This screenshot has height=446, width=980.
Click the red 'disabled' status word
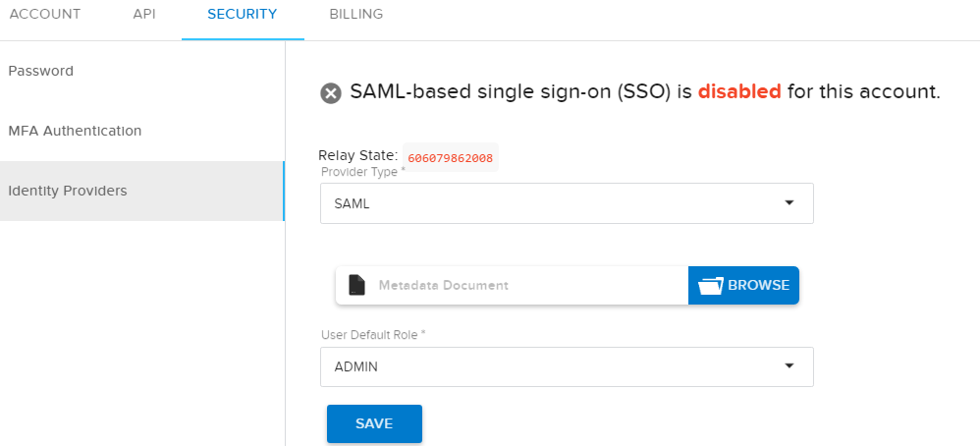739,92
